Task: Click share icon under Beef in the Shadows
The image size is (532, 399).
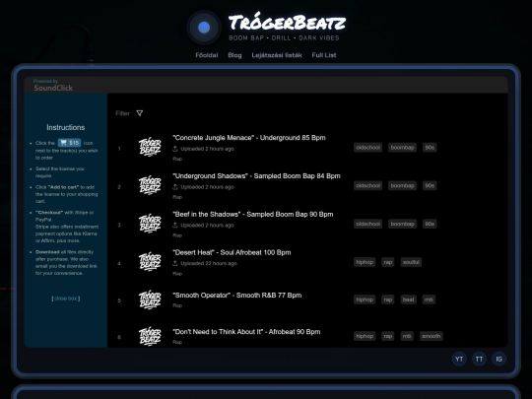Action: point(175,225)
